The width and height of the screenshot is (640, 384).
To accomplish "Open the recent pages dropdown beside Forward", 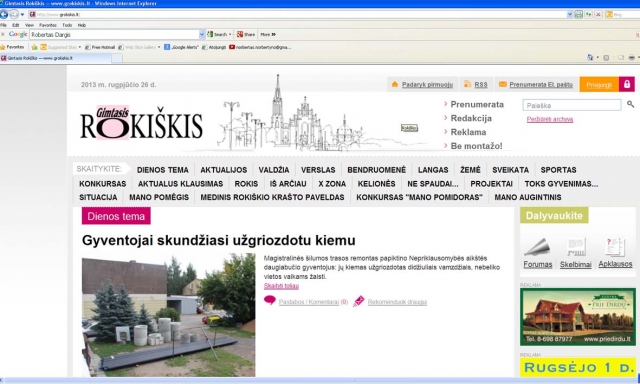I will point(22,14).
